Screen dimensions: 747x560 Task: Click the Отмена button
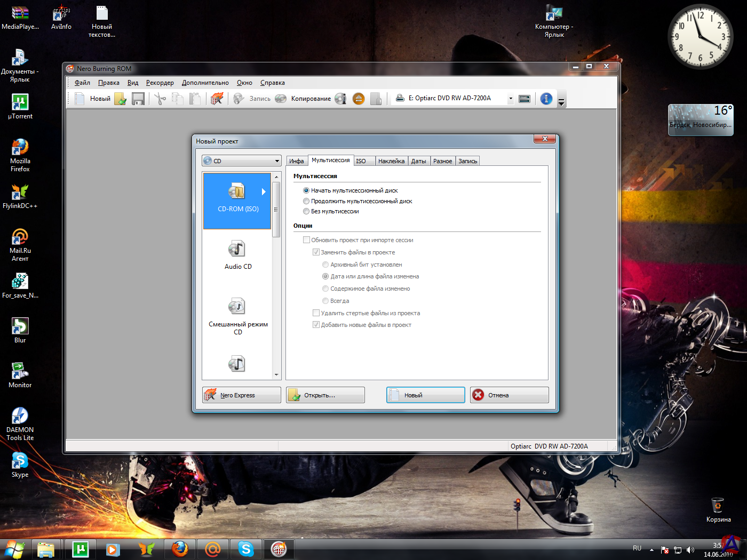pos(509,395)
